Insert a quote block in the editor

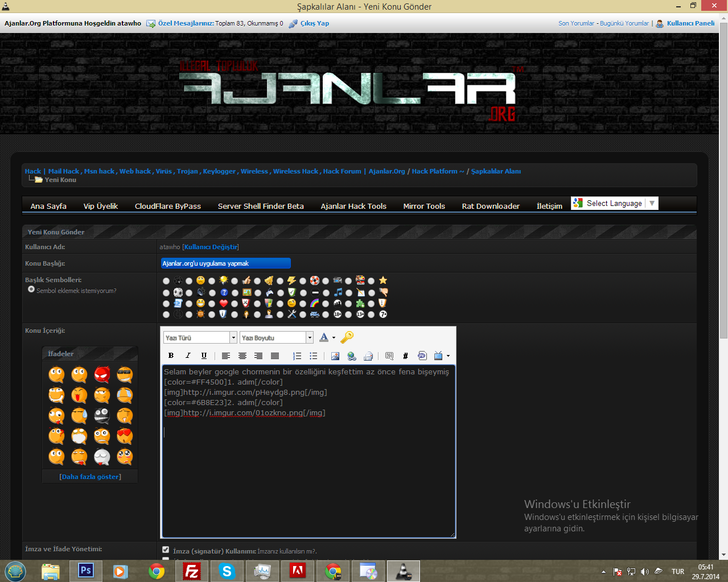pyautogui.click(x=389, y=356)
